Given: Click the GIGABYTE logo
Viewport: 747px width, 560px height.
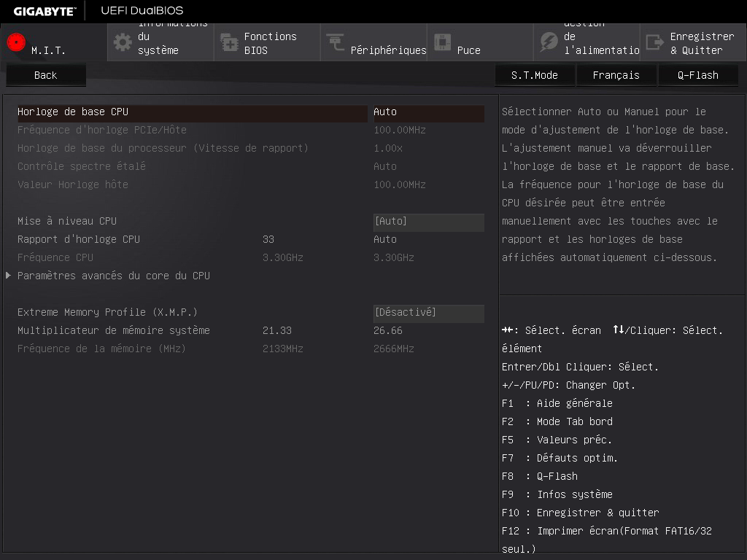Looking at the screenshot, I should pyautogui.click(x=44, y=11).
